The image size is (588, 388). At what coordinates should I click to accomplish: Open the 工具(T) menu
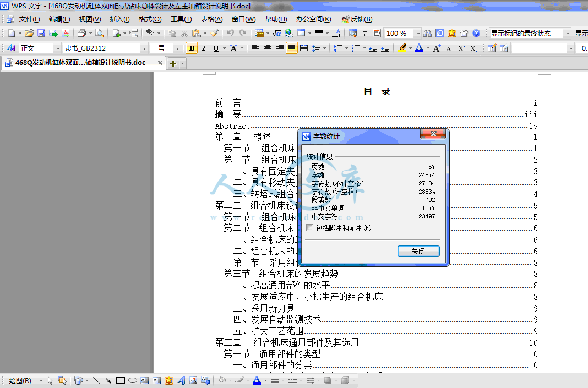click(181, 19)
